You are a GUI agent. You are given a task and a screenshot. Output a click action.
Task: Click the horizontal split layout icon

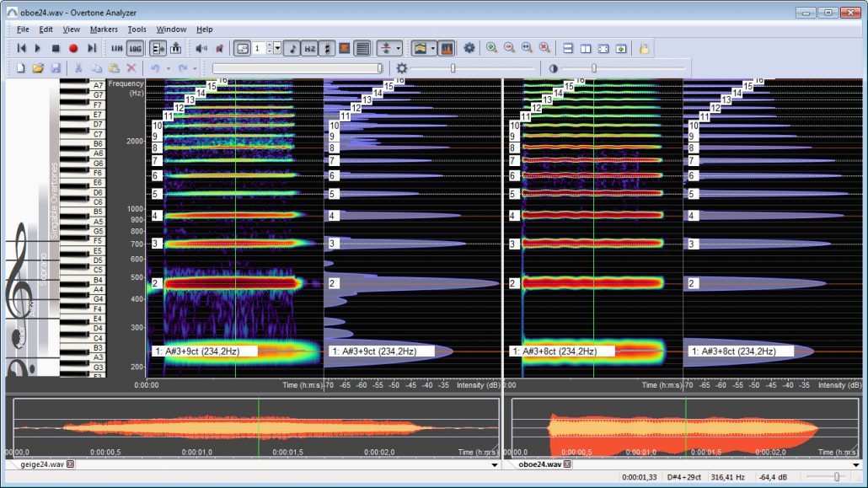570,48
